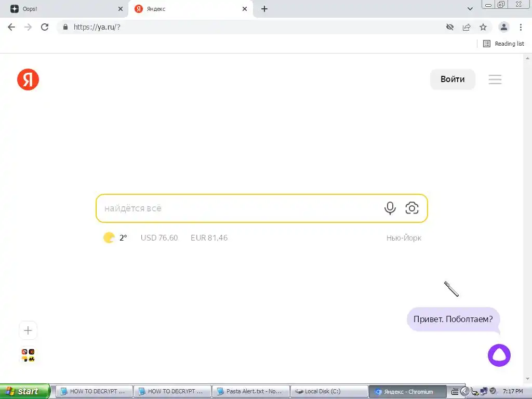Viewport: 532px width, 399px height.
Task: Bookmark this page with the star
Action: point(483,27)
